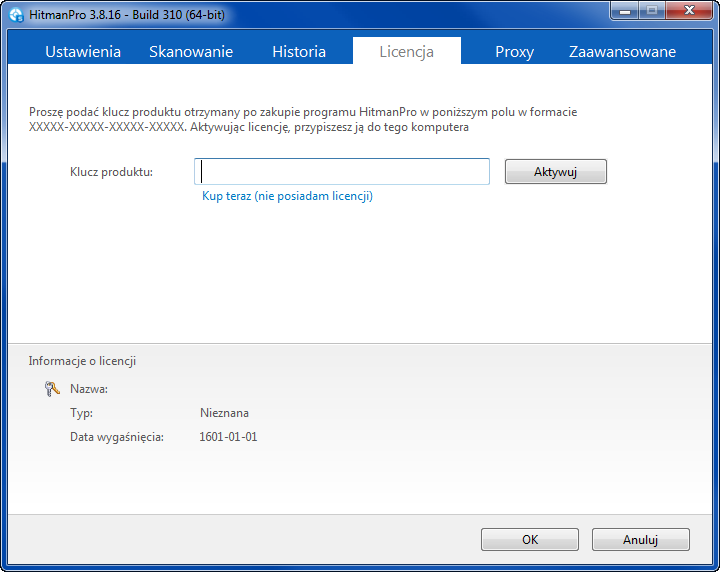Click the Nieznana license type value
The height and width of the screenshot is (572, 720).
(224, 413)
